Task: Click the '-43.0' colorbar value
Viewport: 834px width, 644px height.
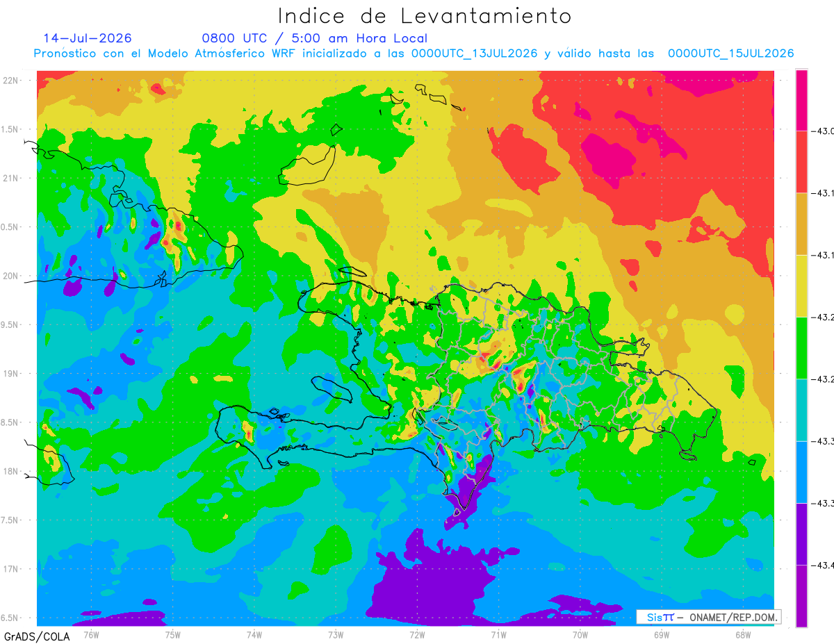Action: pyautogui.click(x=821, y=131)
